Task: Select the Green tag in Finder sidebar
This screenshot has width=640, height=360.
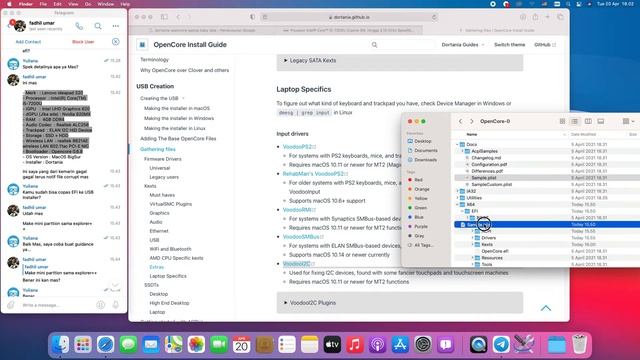Action: pos(417,208)
